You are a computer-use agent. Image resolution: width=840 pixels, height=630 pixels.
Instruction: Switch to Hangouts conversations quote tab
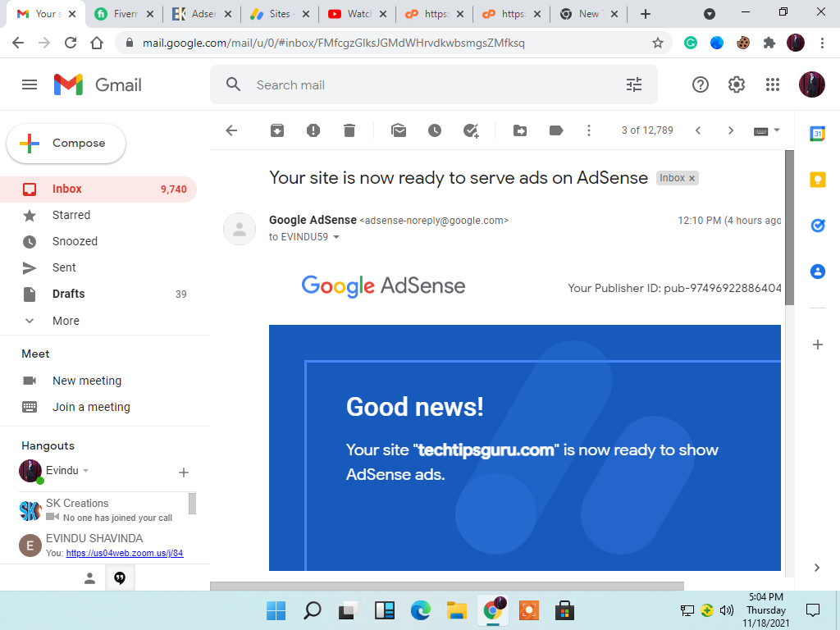click(x=120, y=578)
